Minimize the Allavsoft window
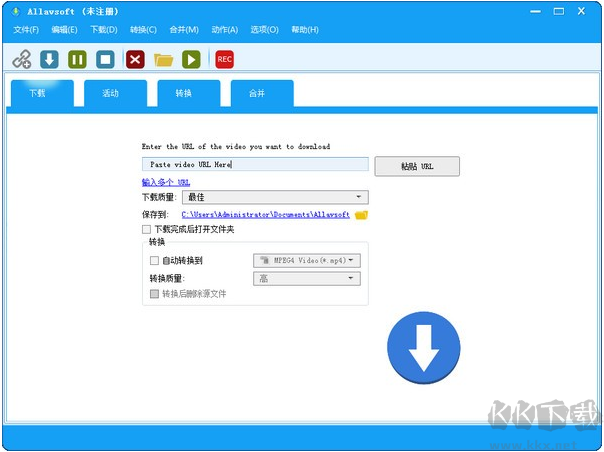604x452 pixels. click(535, 12)
